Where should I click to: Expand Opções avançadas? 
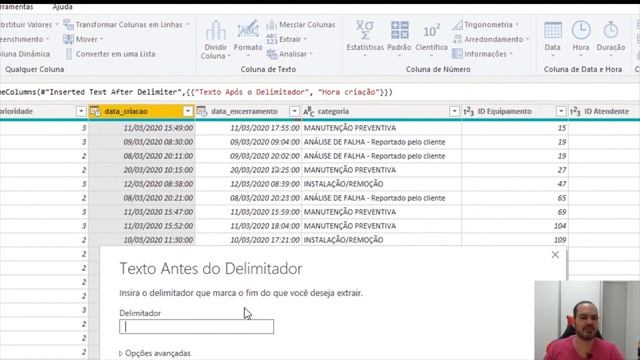(x=155, y=353)
